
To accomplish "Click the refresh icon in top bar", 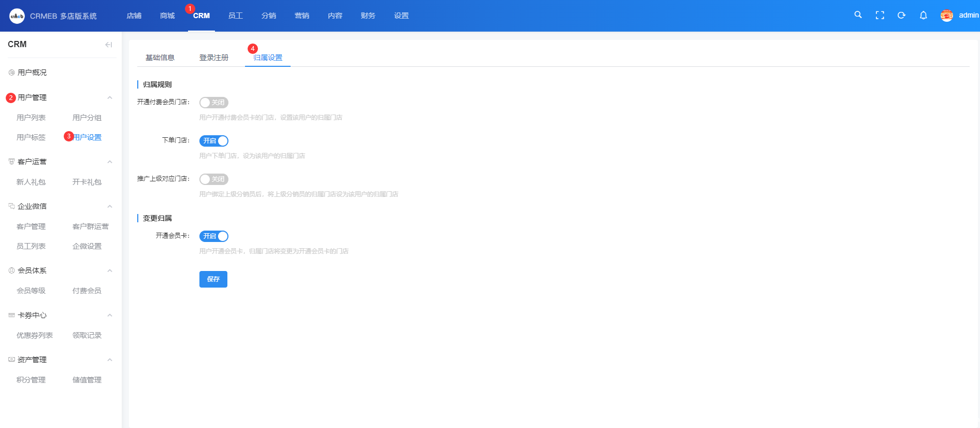I will tap(901, 16).
